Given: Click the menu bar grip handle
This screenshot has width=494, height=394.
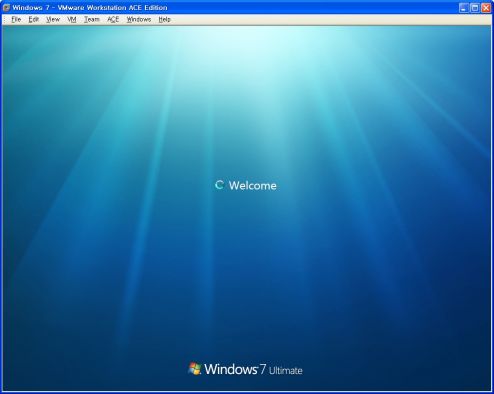Looking at the screenshot, I should coord(5,20).
